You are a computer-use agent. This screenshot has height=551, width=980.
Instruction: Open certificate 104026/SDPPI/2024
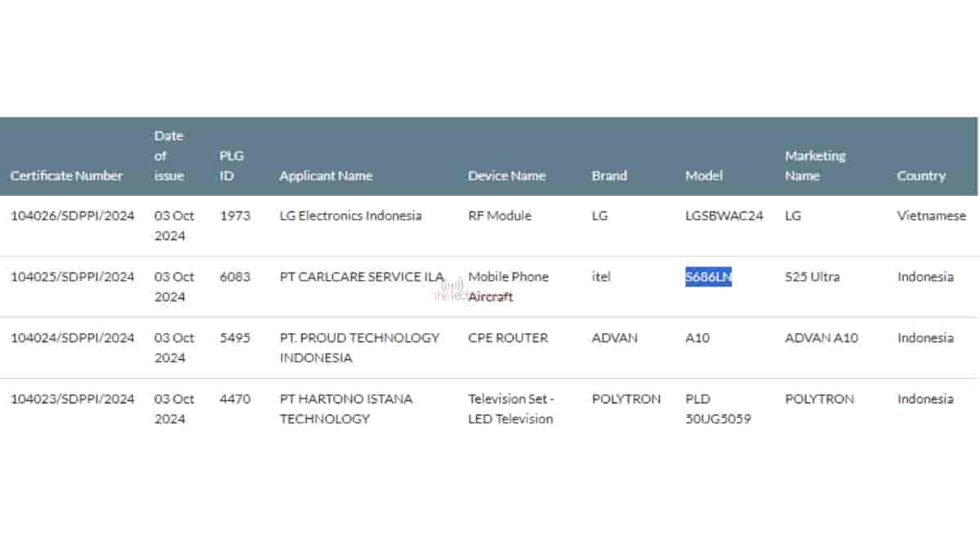72,216
